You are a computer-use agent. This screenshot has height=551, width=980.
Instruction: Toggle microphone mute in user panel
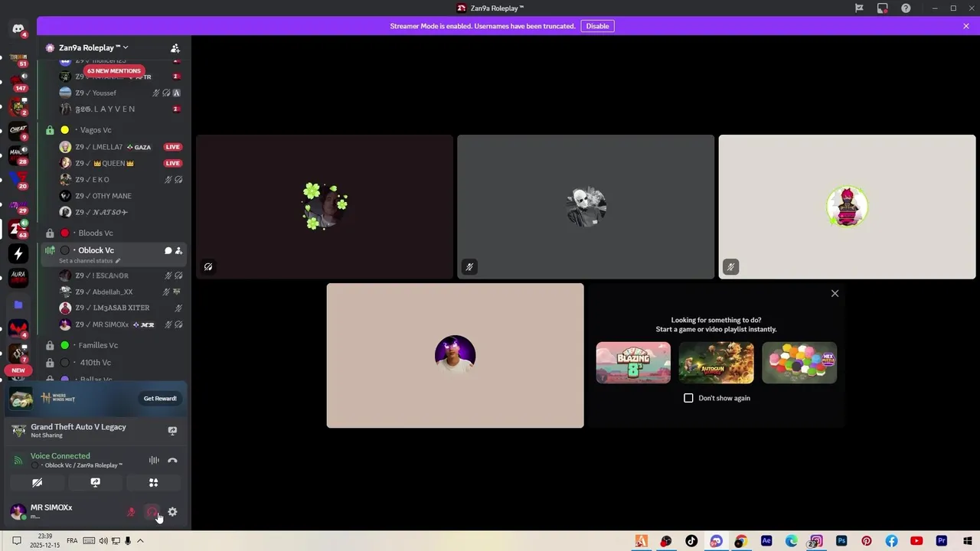point(131,512)
